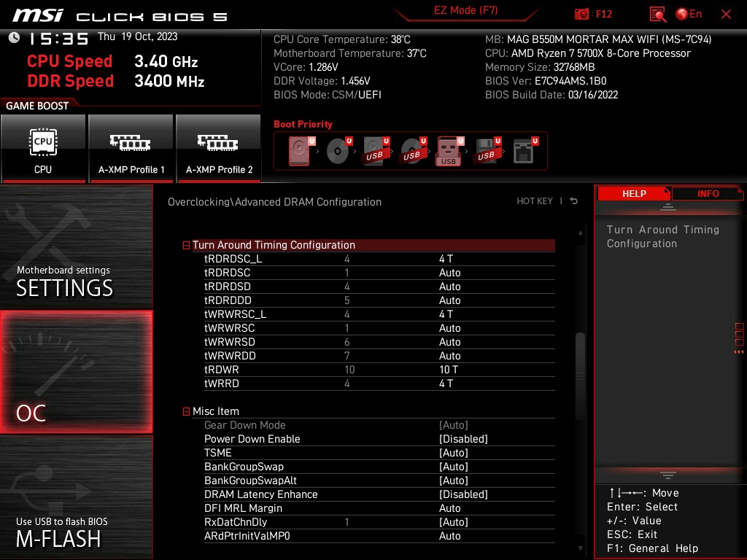Edit the ARdPtrInitValMP0 value
The image size is (747, 560).
(x=449, y=536)
